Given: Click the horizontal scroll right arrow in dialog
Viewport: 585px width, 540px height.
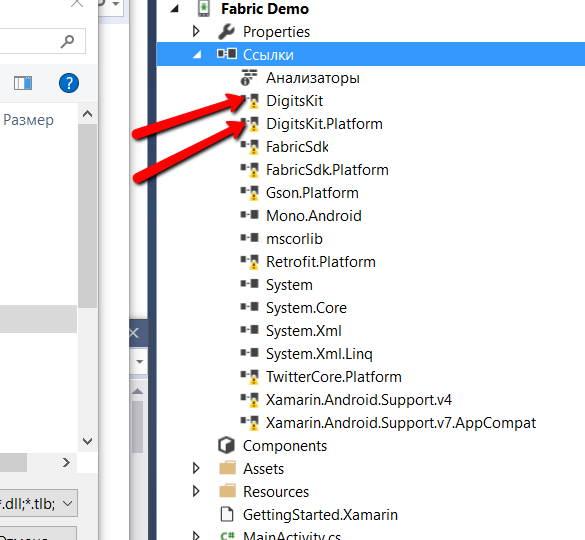Looking at the screenshot, I should pyautogui.click(x=66, y=463).
